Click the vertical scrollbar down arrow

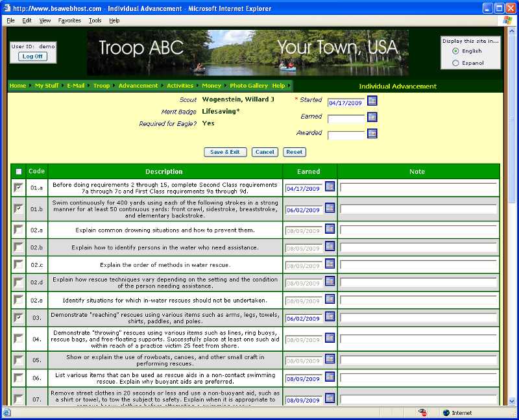click(x=512, y=401)
